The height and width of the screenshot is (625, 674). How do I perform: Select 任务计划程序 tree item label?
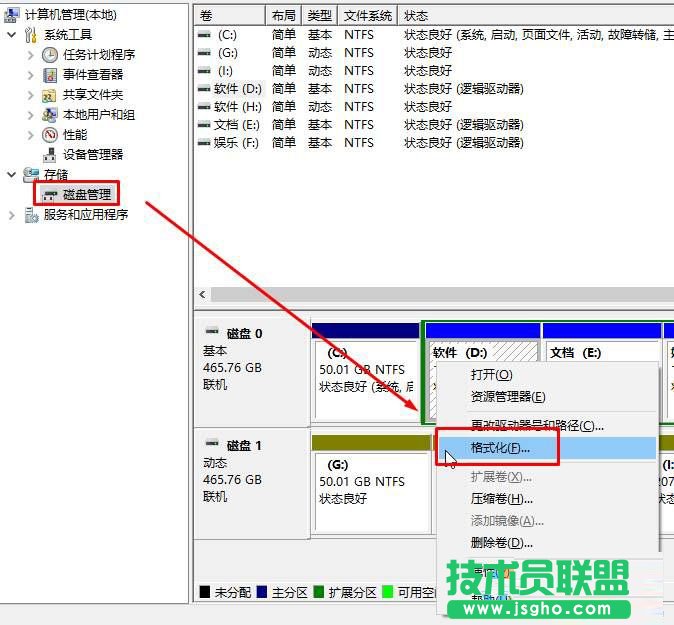tap(99, 55)
